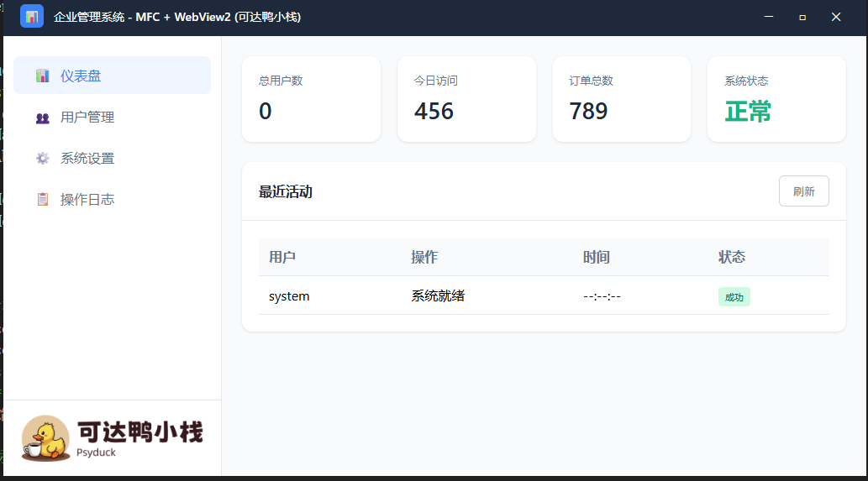The height and width of the screenshot is (481, 868).
Task: Click the 时间 column header
Action: [597, 257]
